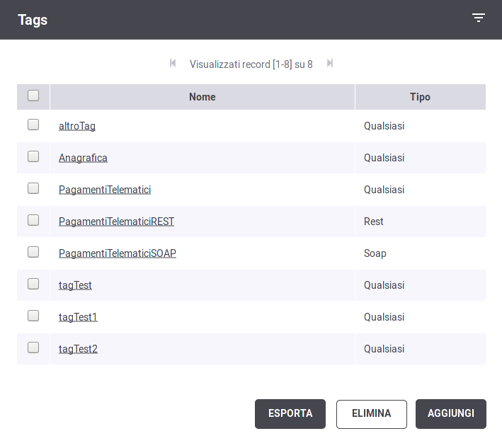Tick the PagamentiTelematiciREST checkbox
The width and height of the screenshot is (502, 448).
pyautogui.click(x=33, y=220)
